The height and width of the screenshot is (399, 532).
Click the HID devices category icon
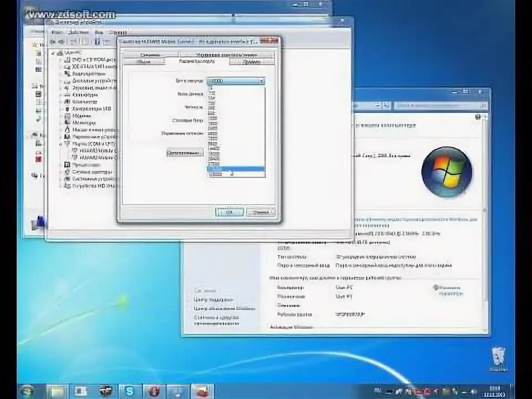(67, 186)
